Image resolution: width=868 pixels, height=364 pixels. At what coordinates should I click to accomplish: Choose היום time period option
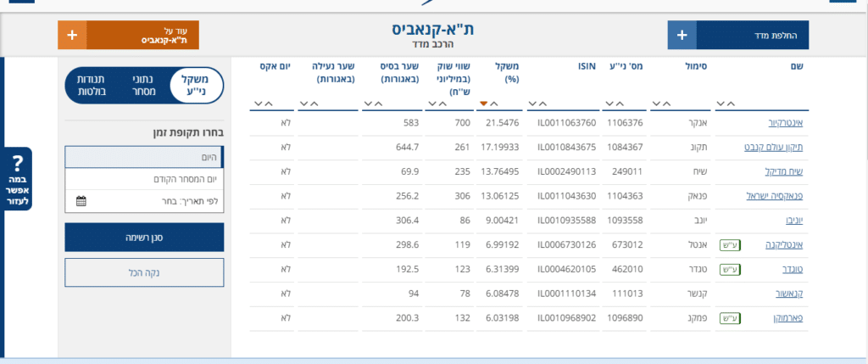(144, 157)
